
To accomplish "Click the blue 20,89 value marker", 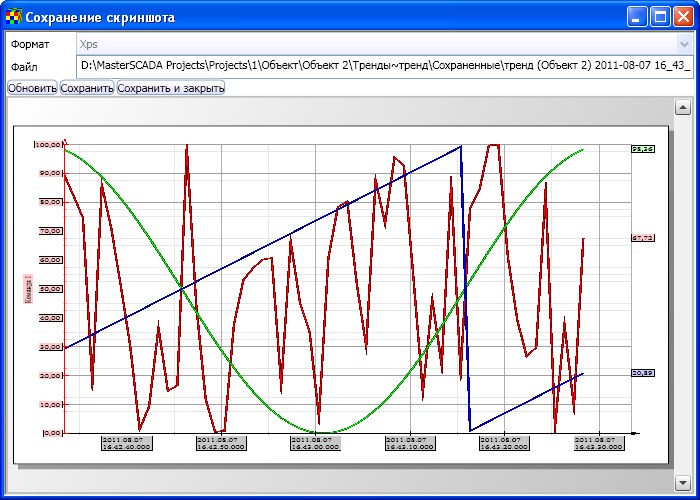I will (x=643, y=373).
